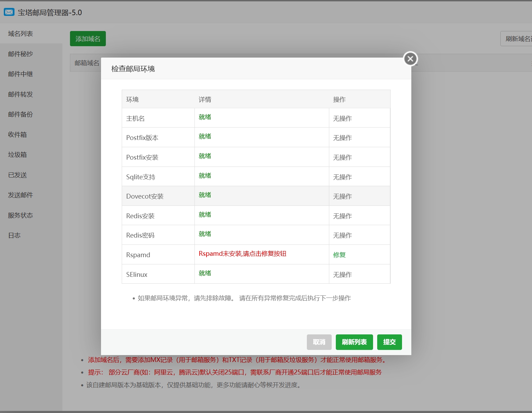Open the 垃圾箱 sidebar item

[x=31, y=154]
